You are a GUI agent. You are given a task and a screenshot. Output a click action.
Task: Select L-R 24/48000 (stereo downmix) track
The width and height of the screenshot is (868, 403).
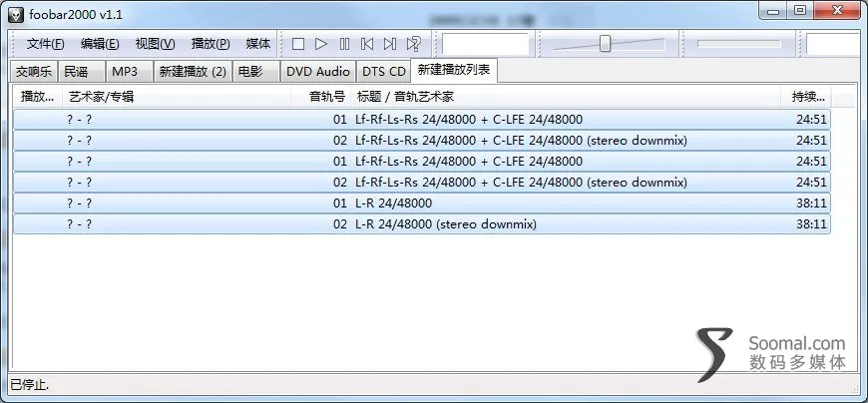pos(422,224)
